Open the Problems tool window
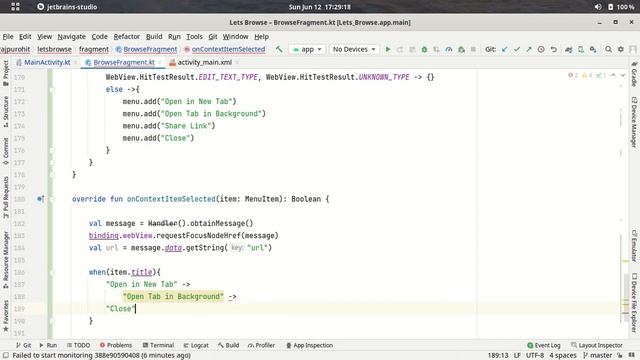This screenshot has height=360, width=640. coord(116,345)
